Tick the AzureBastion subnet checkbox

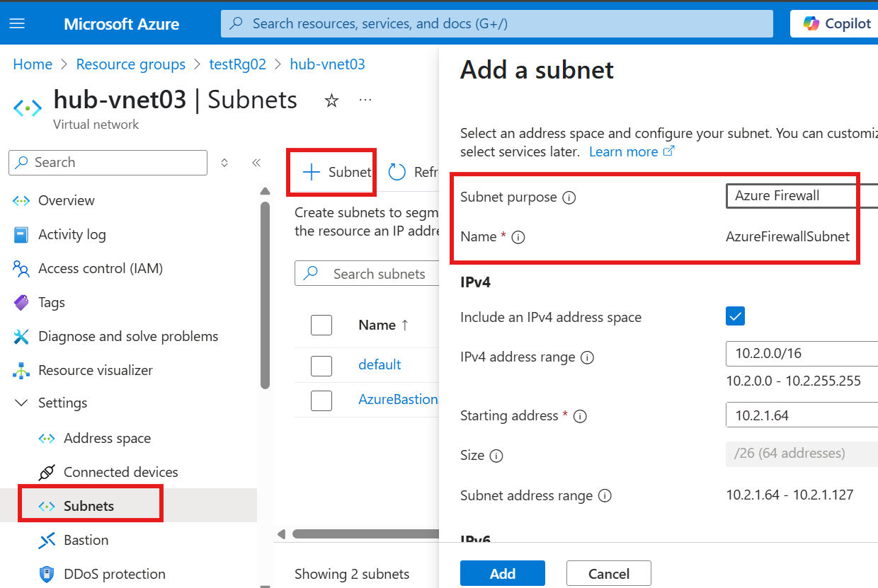pyautogui.click(x=321, y=400)
